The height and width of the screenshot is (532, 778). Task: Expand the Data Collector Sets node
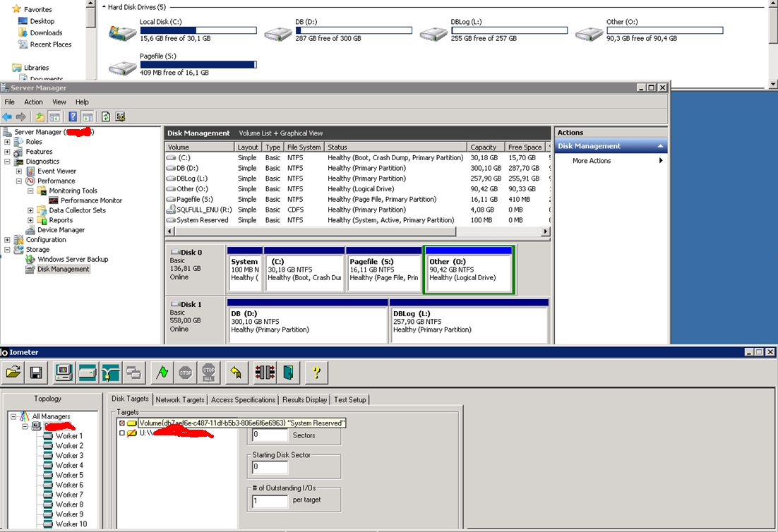[30, 210]
